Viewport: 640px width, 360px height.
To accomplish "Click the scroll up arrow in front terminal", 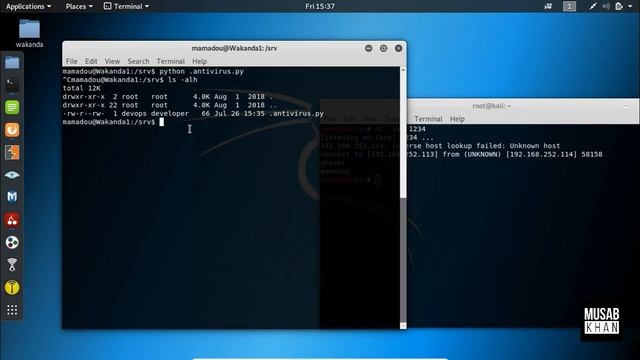I will tap(403, 70).
